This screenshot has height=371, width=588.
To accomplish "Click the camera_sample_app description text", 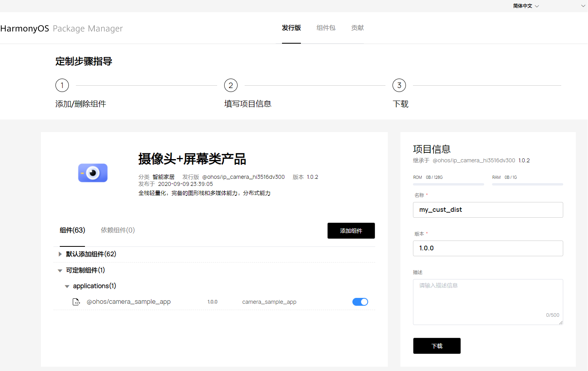I will pyautogui.click(x=269, y=302).
